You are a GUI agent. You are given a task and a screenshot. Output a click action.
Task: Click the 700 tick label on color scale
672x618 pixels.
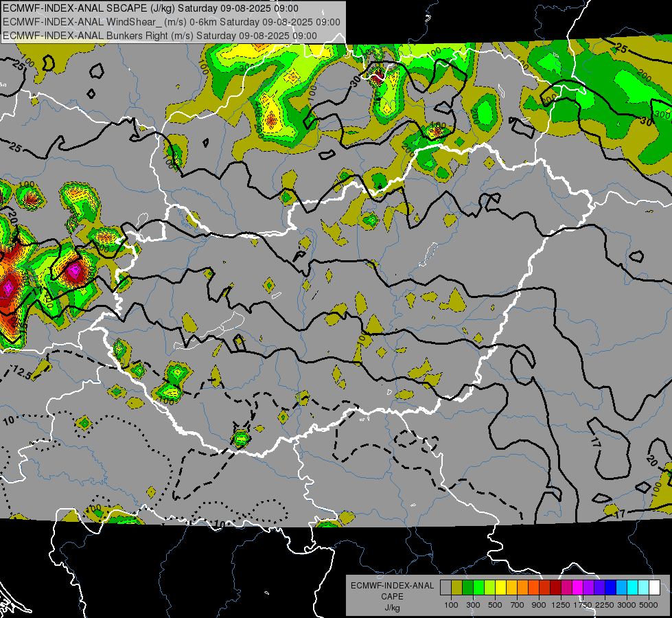click(518, 605)
